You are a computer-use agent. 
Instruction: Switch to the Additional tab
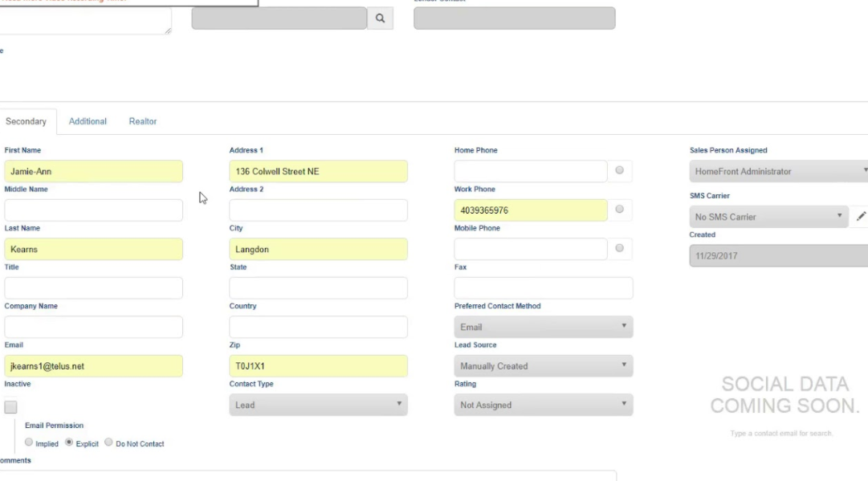tap(87, 120)
